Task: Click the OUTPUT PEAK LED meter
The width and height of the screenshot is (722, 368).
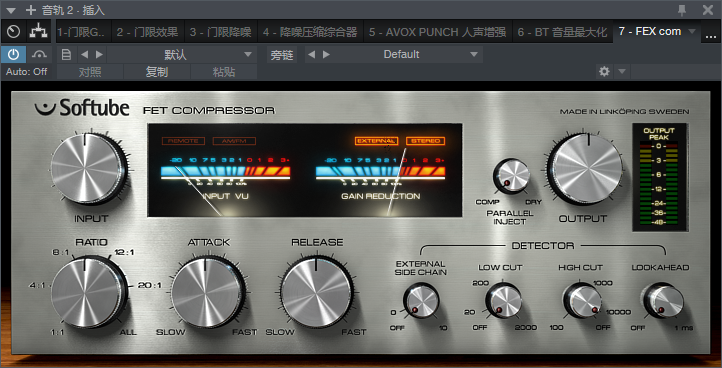Action: click(659, 177)
